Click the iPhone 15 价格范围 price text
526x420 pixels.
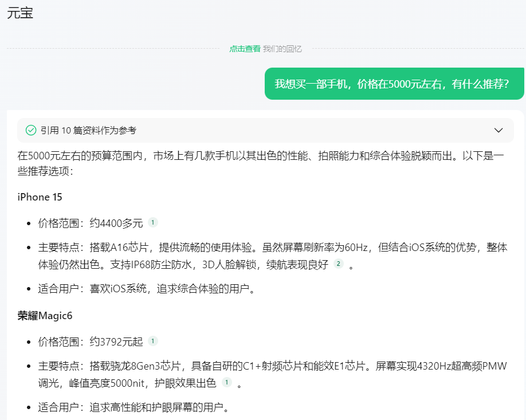(90, 223)
